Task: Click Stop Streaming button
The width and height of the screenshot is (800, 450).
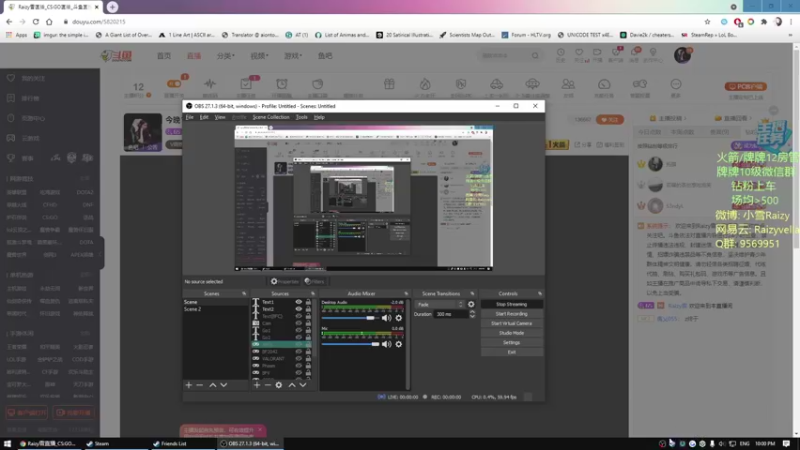Action: [x=511, y=304]
